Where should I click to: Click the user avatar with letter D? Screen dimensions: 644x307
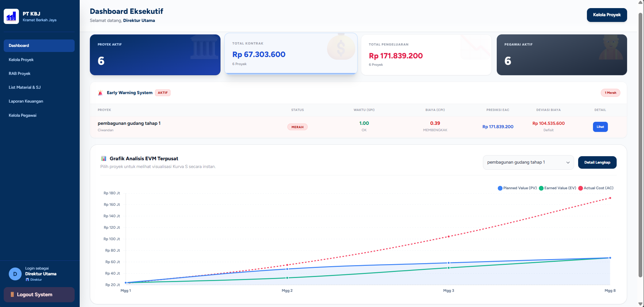tap(15, 274)
